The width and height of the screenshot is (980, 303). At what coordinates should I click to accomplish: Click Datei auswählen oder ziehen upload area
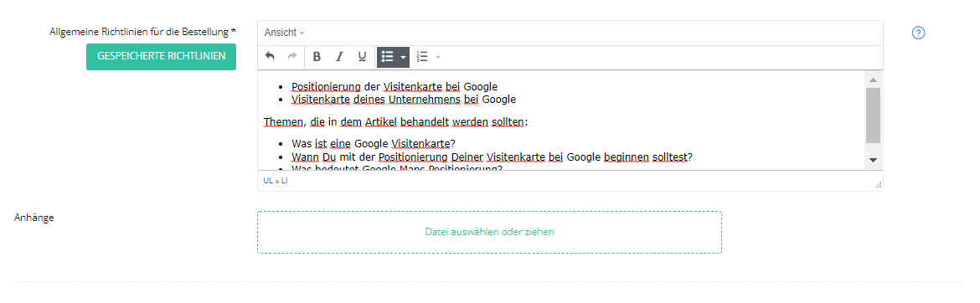[489, 232]
